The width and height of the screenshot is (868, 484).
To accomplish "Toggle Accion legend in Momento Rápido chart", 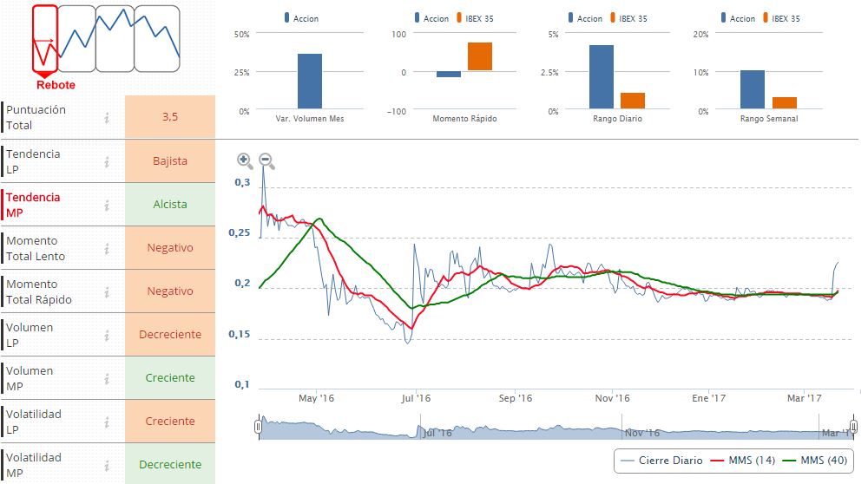I will [x=431, y=18].
